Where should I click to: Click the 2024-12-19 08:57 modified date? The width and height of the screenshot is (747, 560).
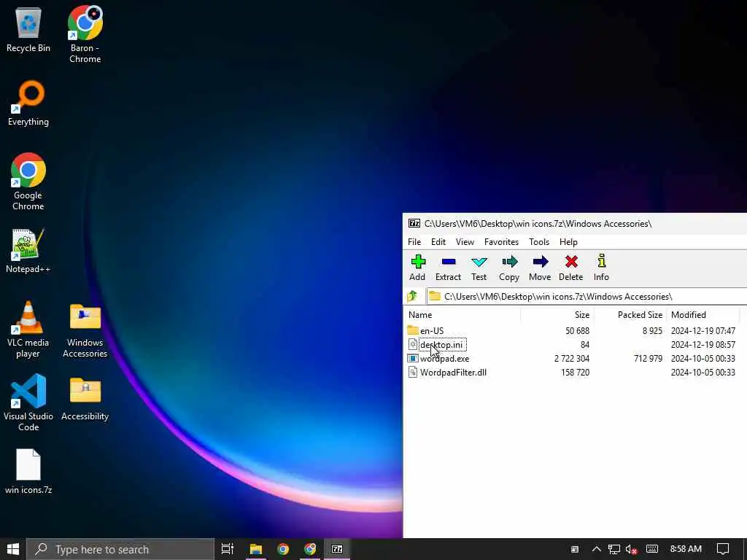click(x=703, y=344)
